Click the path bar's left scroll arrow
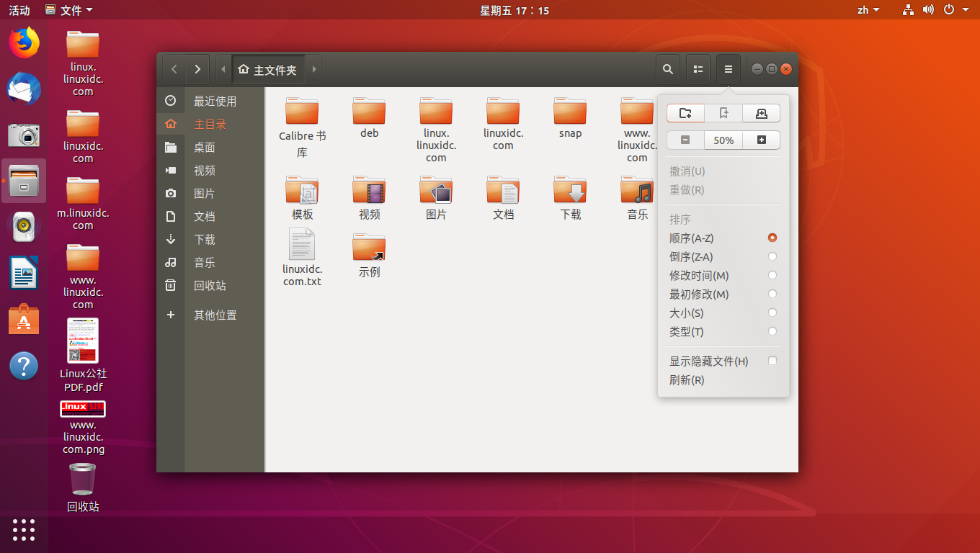 click(223, 70)
